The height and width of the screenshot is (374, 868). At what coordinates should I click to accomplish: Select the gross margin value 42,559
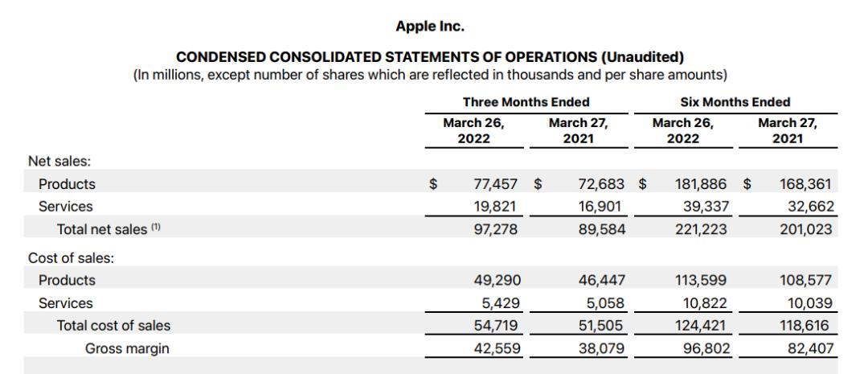496,348
